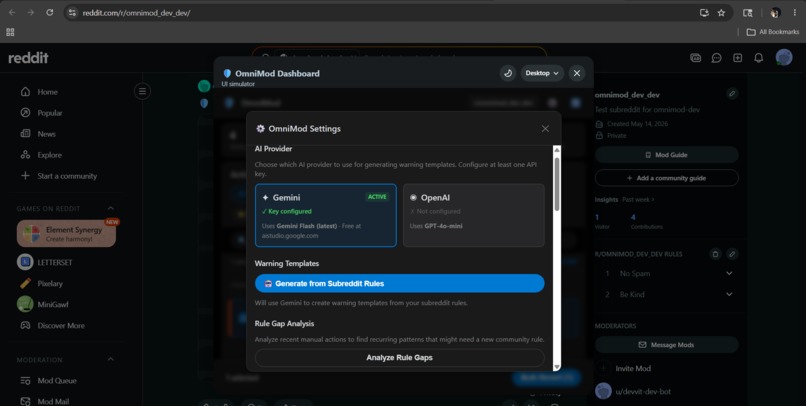Edit the community details pencil icon

[x=732, y=94]
